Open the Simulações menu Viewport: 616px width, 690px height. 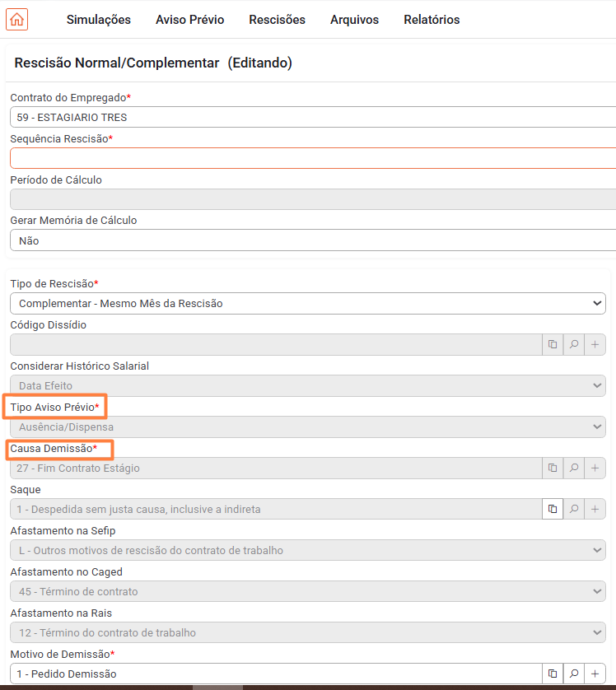(x=99, y=20)
